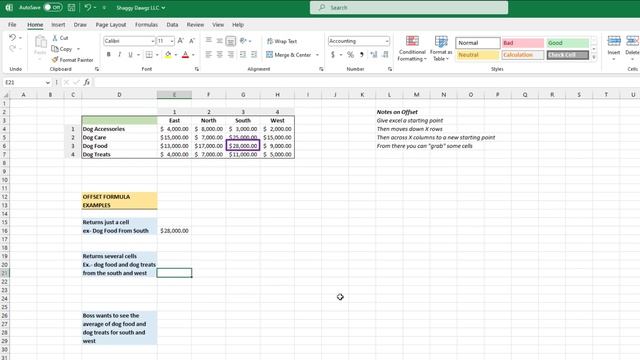Open Format as Table menu
This screenshot has height=360, width=640.
[441, 48]
